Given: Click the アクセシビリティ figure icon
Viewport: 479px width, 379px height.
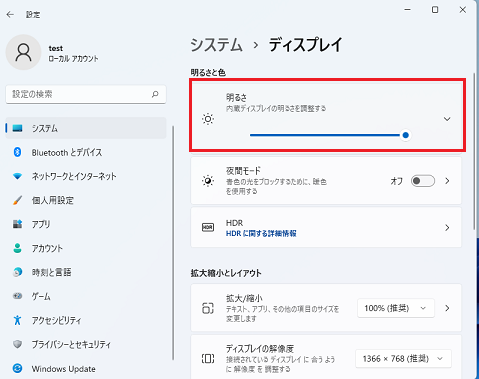Looking at the screenshot, I should [x=17, y=320].
